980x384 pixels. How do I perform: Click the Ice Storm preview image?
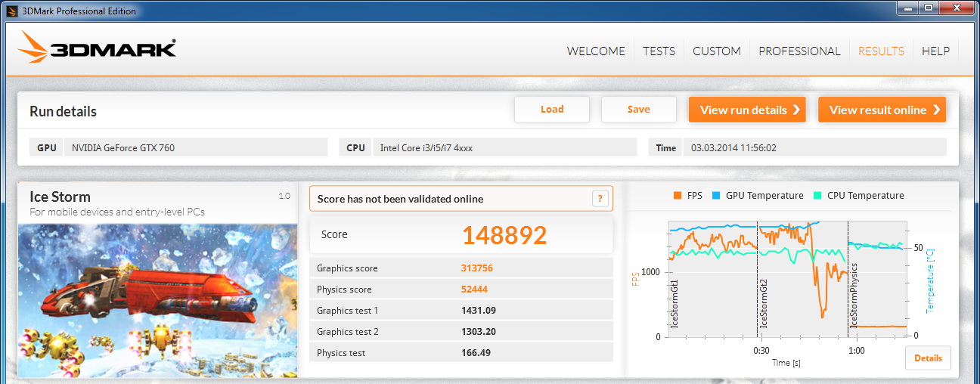(157, 300)
